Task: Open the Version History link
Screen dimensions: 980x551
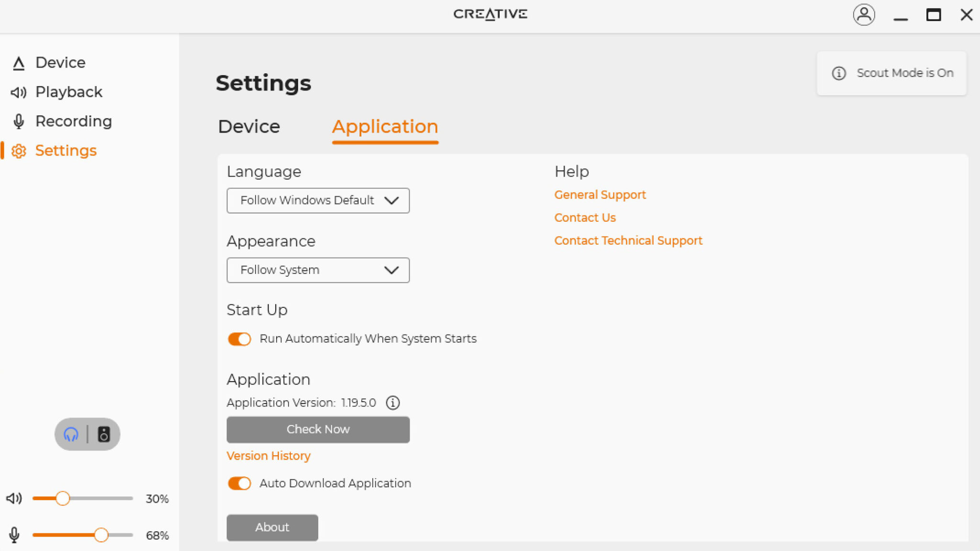Action: tap(268, 456)
